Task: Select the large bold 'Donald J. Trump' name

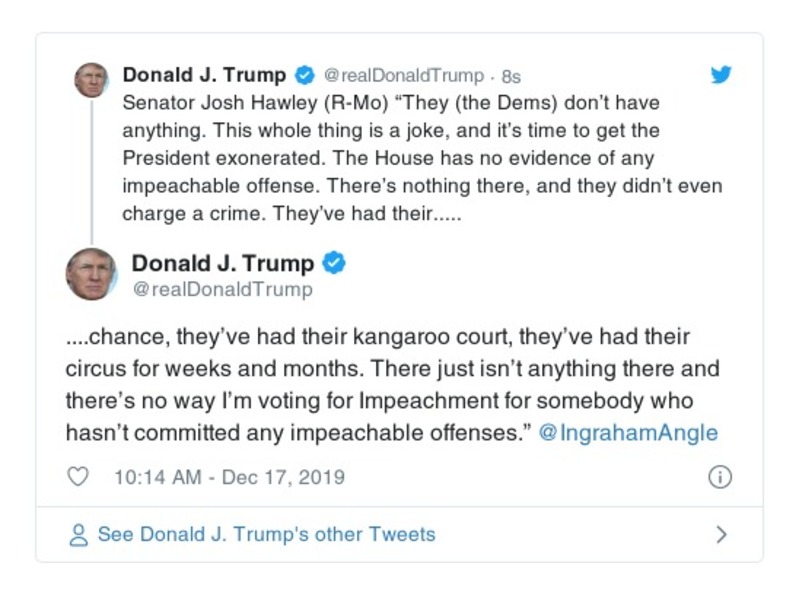Action: point(223,264)
